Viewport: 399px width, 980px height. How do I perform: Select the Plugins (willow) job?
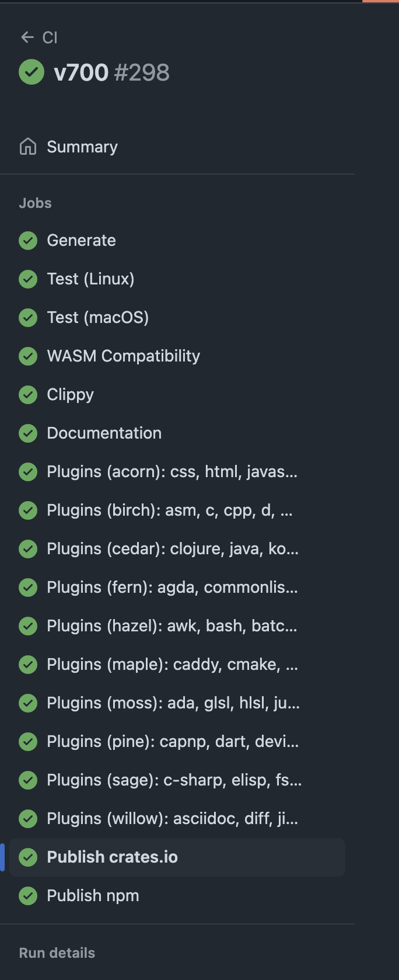[173, 818]
